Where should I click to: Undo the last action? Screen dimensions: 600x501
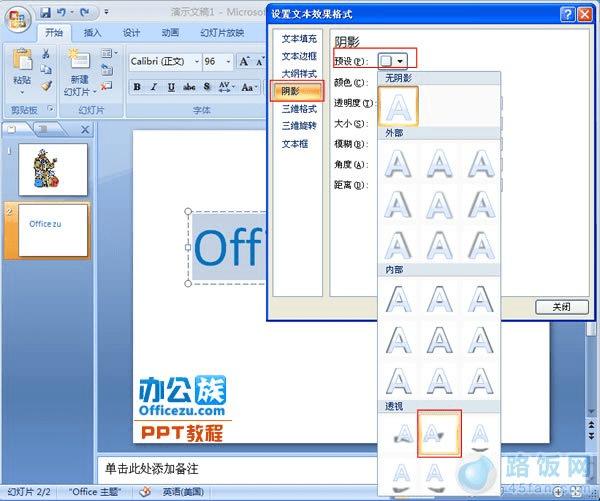(x=61, y=13)
